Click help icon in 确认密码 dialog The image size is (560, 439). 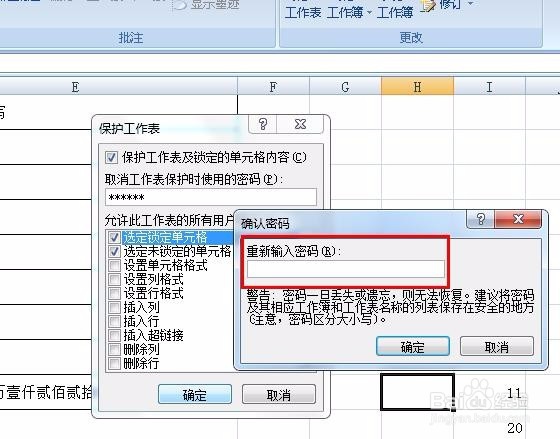(481, 219)
